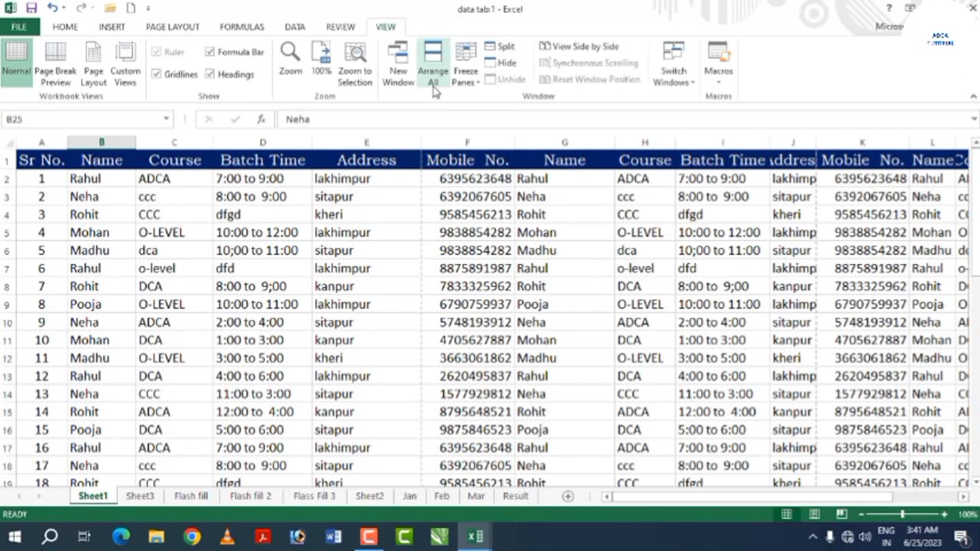Expand the formula bar
The image size is (980, 551).
point(974,119)
